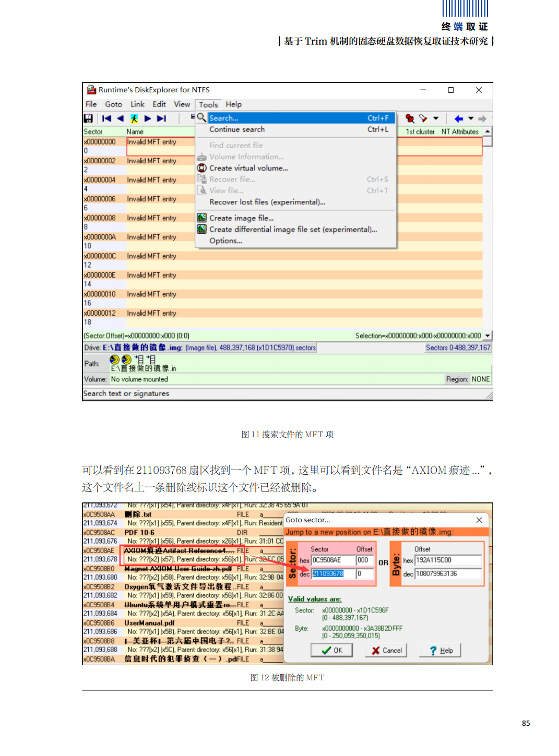Select Recover lost files (experimental)... entry

295,202
